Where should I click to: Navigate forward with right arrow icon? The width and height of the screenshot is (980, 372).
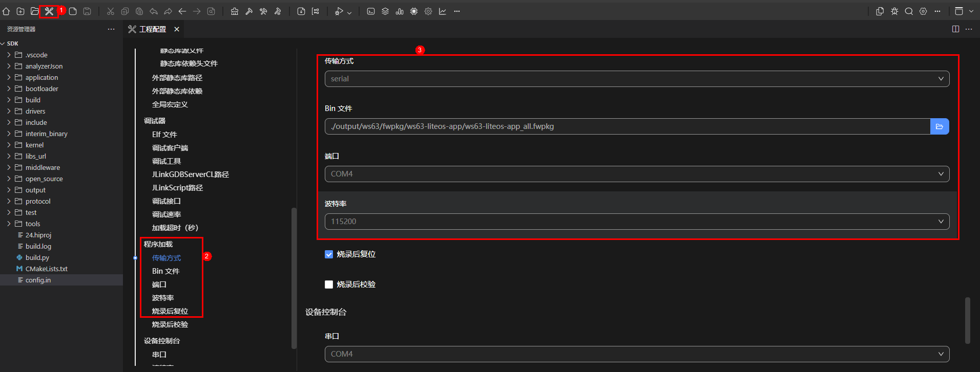click(x=196, y=11)
